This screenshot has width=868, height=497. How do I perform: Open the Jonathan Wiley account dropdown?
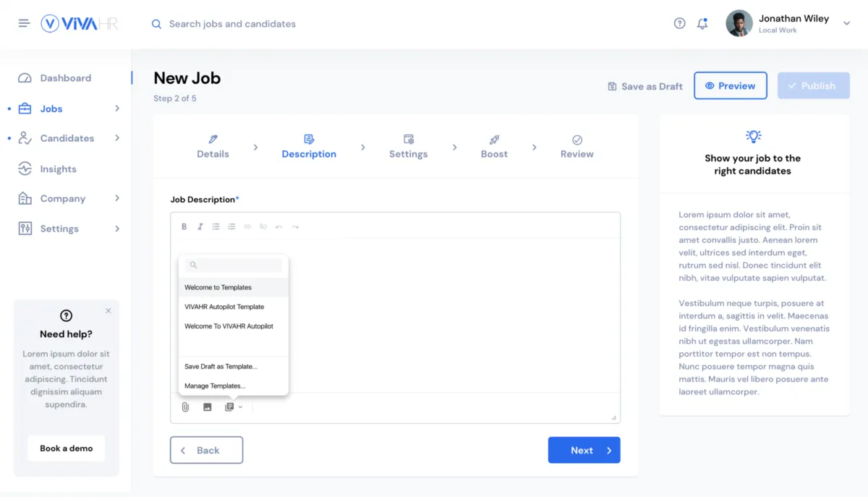(x=847, y=23)
